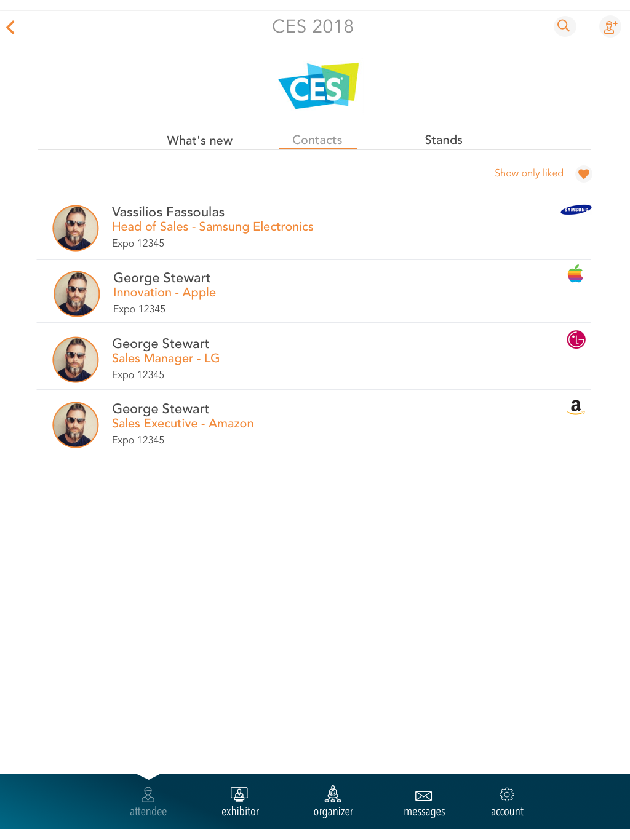Open the attendee section in bottom bar
The image size is (630, 840).
click(x=148, y=802)
